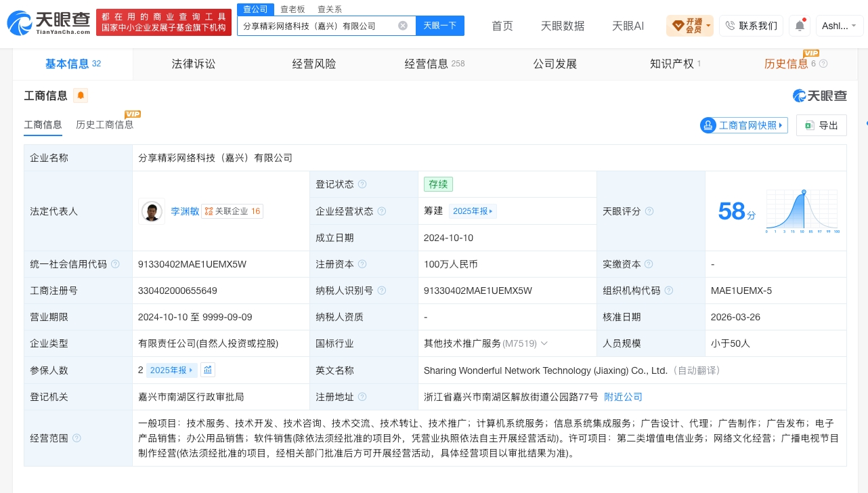Expand the 其他技术推广服务 industry chevron

coord(544,344)
